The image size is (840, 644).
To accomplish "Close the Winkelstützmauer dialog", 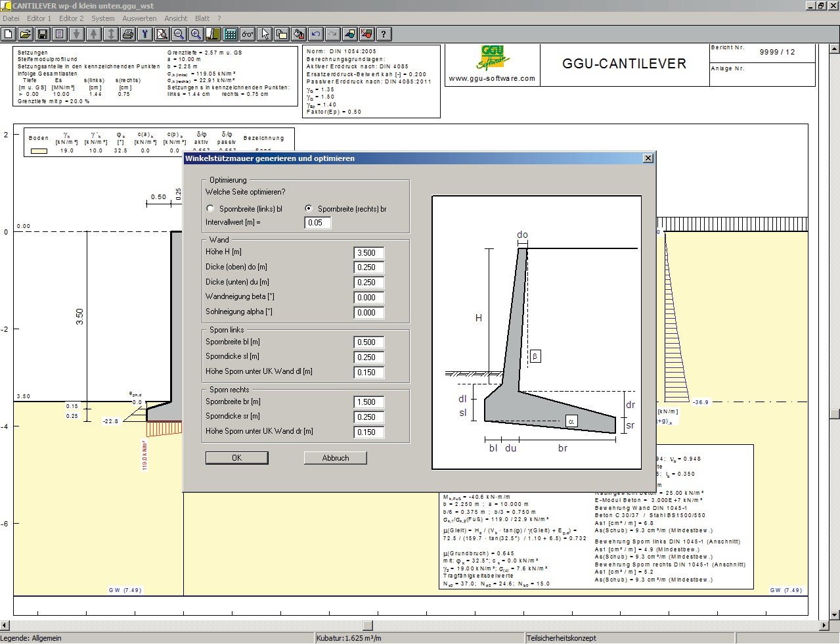I will 648,158.
